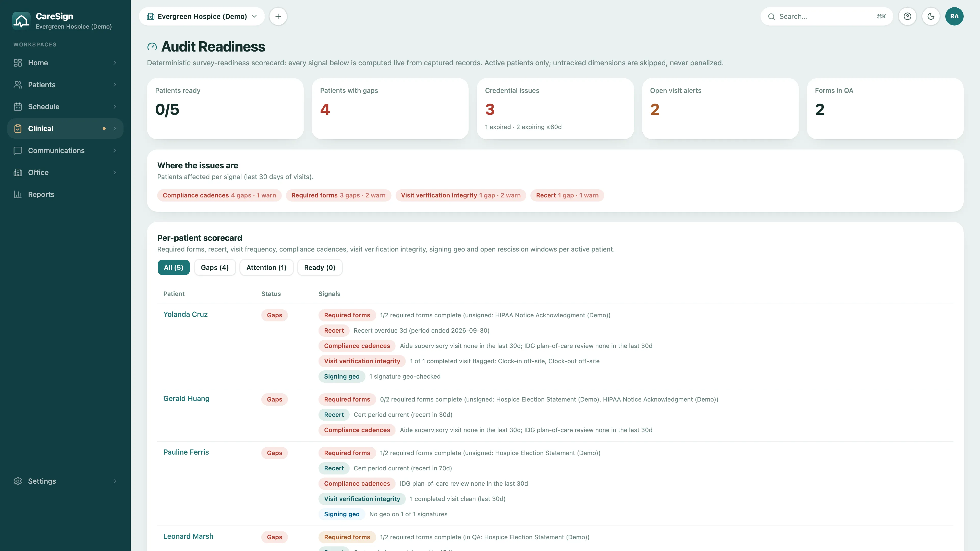Click Yolanda Cruz's Signing geo badge
The height and width of the screenshot is (551, 980).
pyautogui.click(x=341, y=377)
